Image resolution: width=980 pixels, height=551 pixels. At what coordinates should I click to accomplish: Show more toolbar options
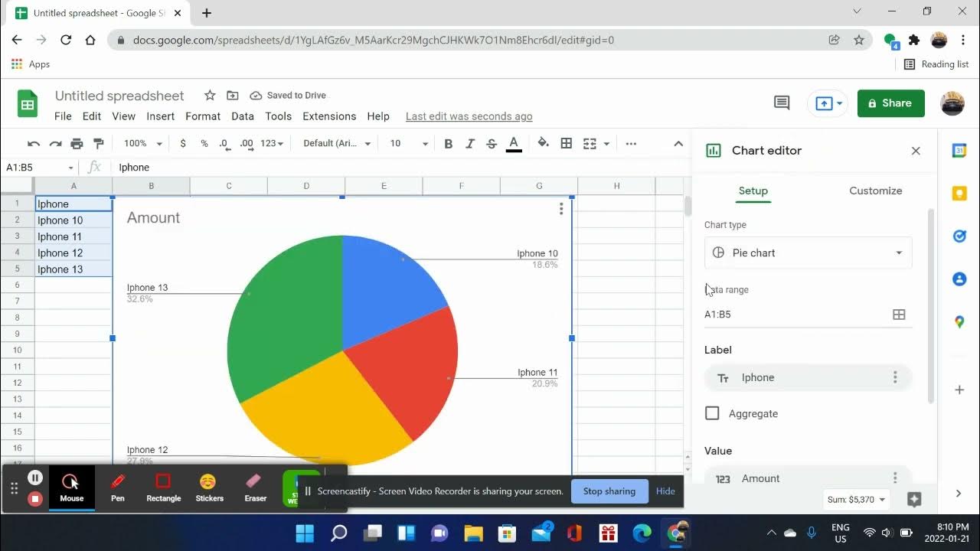pyautogui.click(x=631, y=143)
